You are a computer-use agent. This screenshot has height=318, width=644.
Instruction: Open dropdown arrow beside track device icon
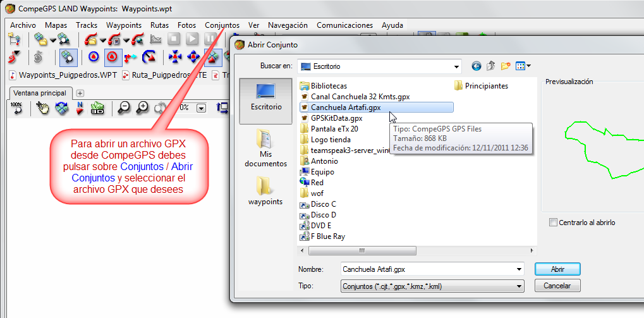pyautogui.click(x=126, y=40)
